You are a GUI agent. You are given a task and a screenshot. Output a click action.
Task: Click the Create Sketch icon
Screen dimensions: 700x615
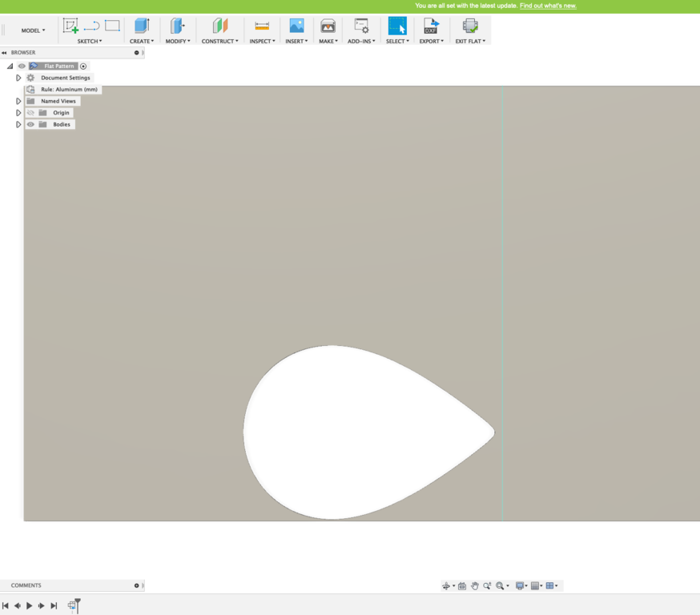coord(70,26)
